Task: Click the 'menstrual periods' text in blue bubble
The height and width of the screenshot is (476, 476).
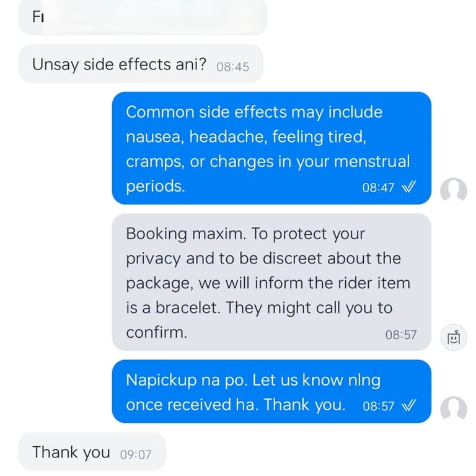Action: coord(268,174)
